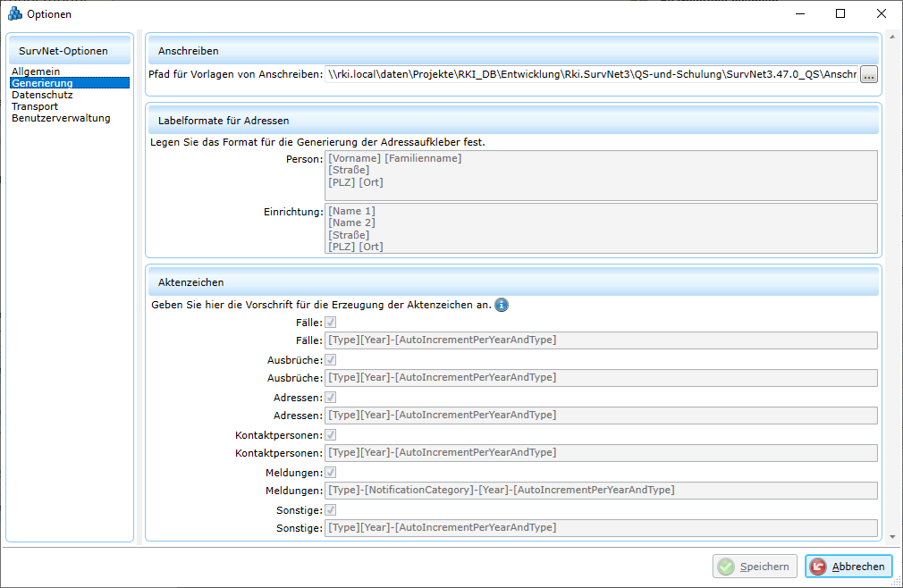
Task: Click the browse button for Anschreiben path
Action: 868,75
